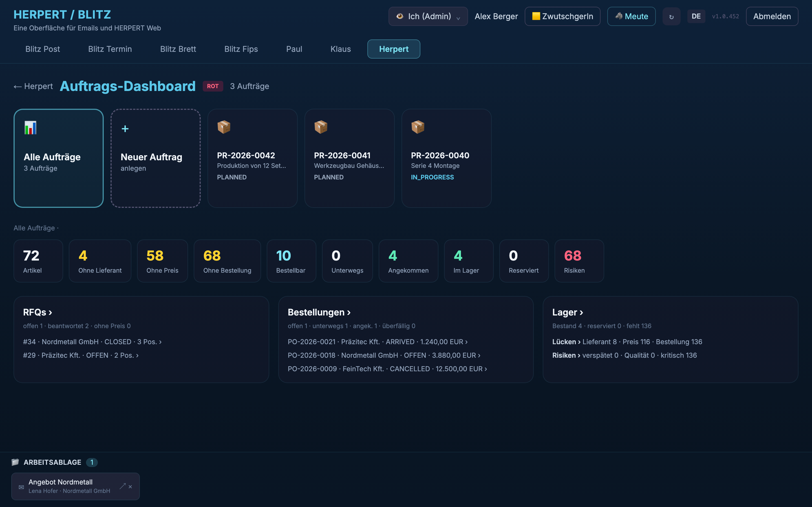Screen dimensions: 812x507
Task: Expand the RFQs section
Action: [37, 312]
